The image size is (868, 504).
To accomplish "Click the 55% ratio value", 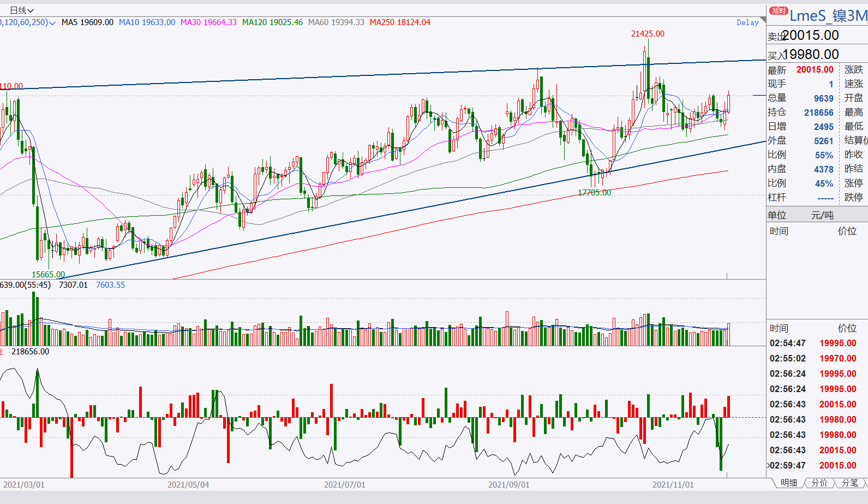I will click(824, 155).
